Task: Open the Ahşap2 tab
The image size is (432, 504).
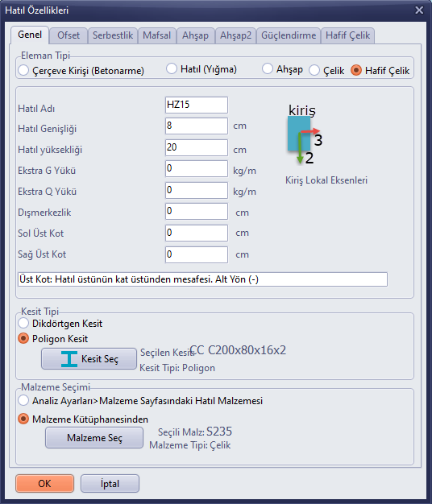Action: click(235, 35)
